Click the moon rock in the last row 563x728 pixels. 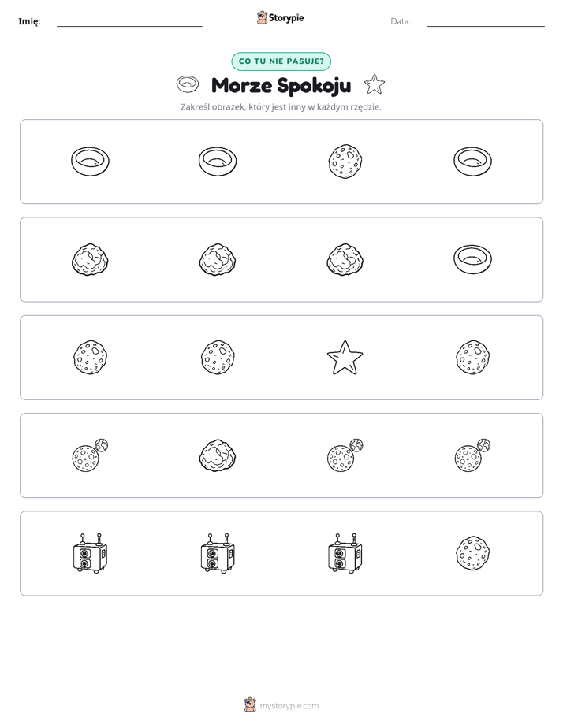point(472,553)
